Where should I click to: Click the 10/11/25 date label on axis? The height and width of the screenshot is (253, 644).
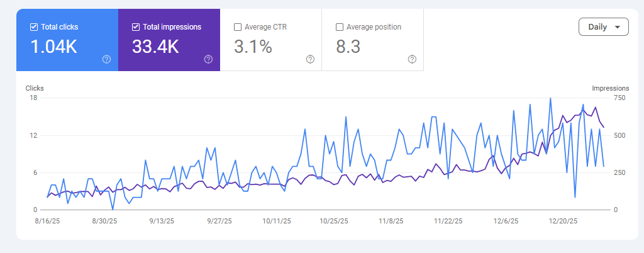[x=276, y=222]
